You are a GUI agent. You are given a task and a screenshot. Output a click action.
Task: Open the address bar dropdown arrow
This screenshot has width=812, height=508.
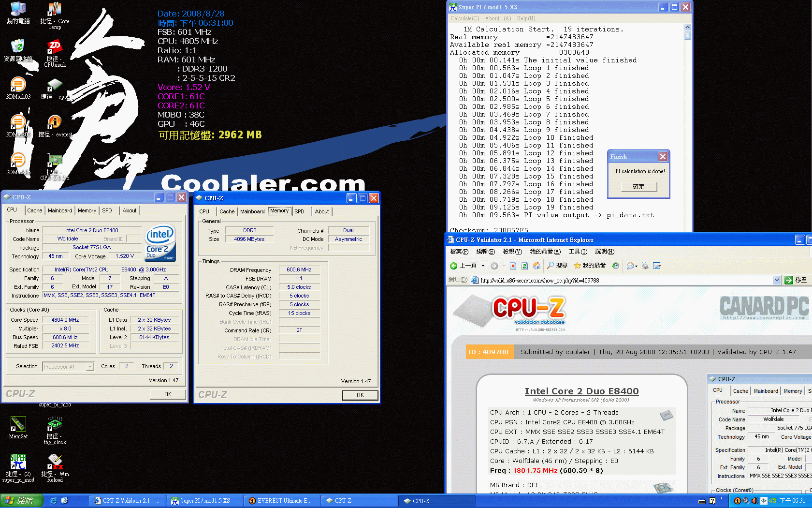[x=777, y=280]
